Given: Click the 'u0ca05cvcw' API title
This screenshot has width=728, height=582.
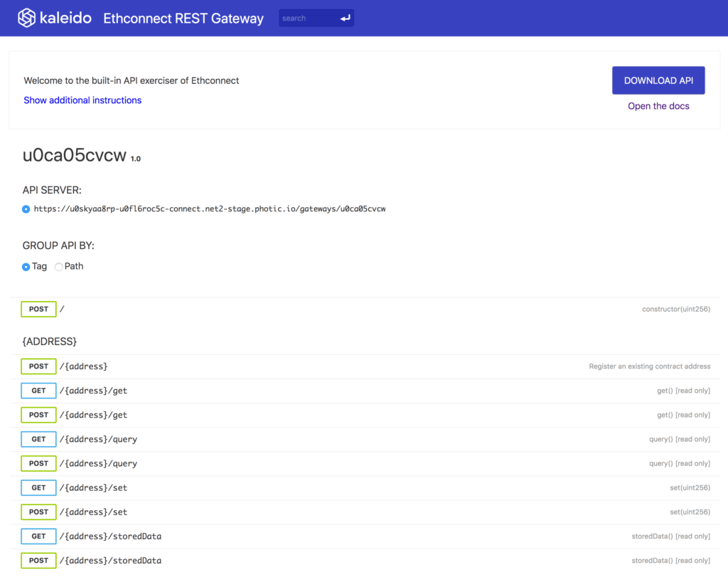Looking at the screenshot, I should 74,154.
